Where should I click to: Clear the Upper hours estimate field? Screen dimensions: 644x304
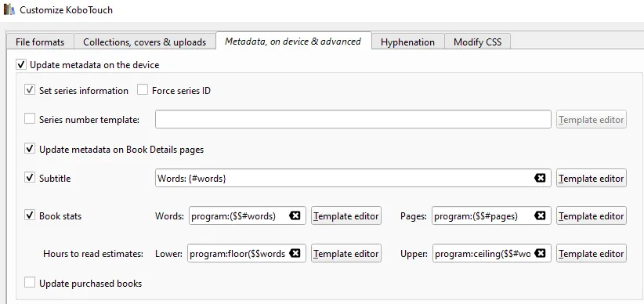(540, 254)
